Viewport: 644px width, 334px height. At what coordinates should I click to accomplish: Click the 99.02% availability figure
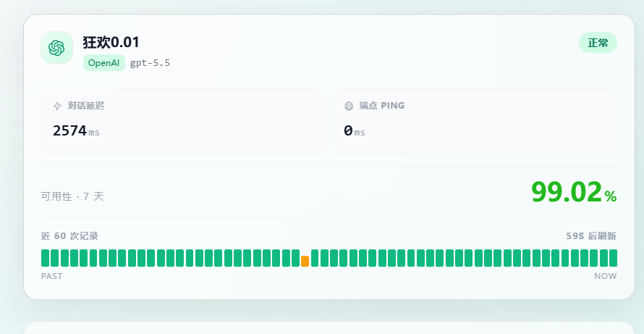(574, 193)
